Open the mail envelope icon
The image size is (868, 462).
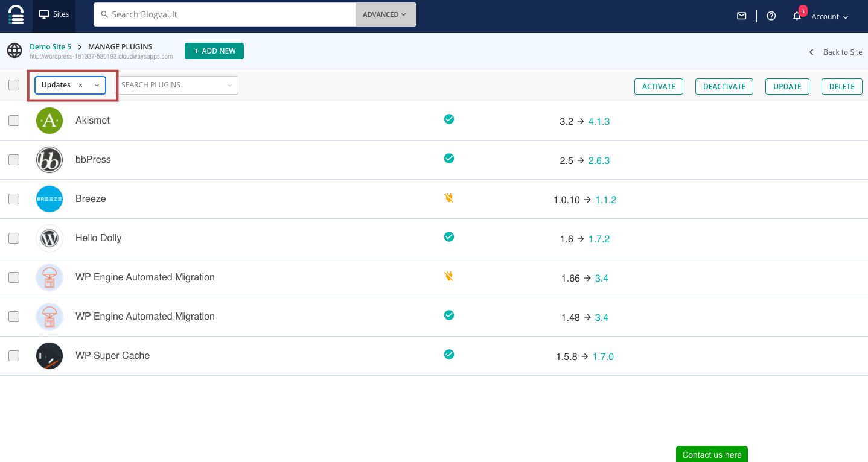pyautogui.click(x=742, y=16)
